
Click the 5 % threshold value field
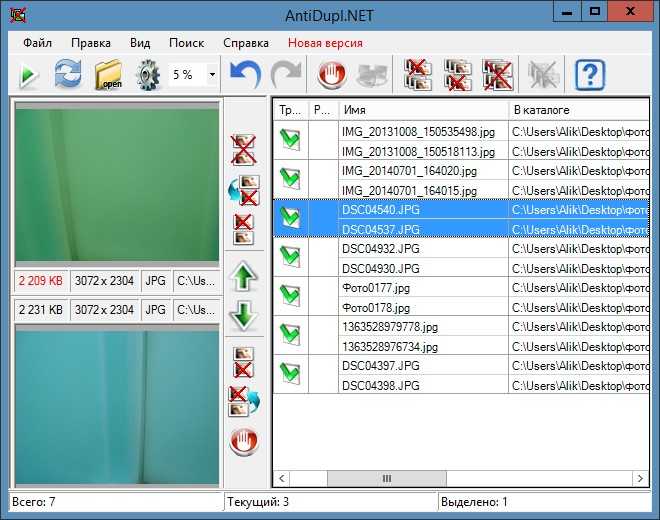[187, 75]
